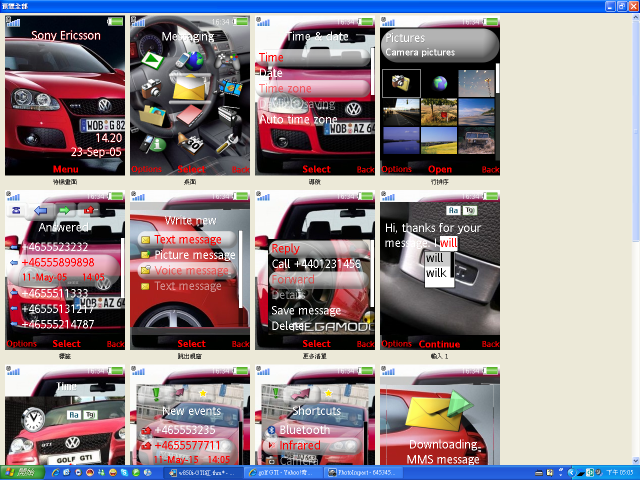
Task: Click the taskbar clock
Action: 620,473
